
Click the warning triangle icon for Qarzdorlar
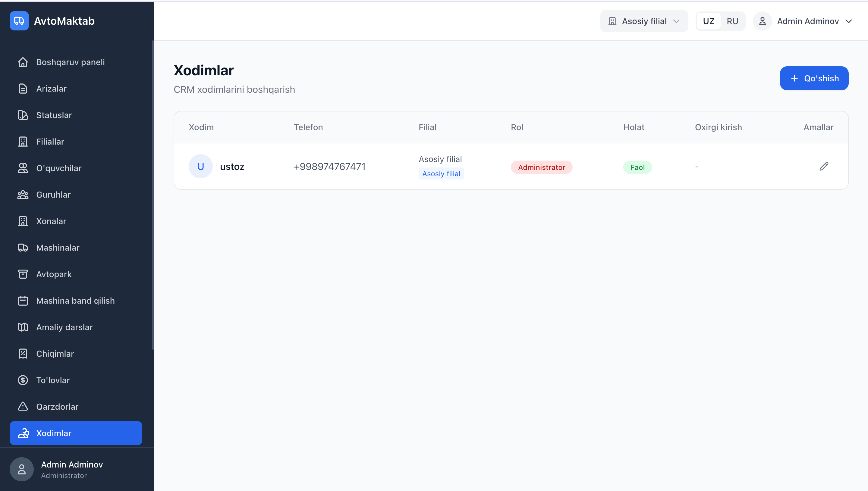coord(23,406)
